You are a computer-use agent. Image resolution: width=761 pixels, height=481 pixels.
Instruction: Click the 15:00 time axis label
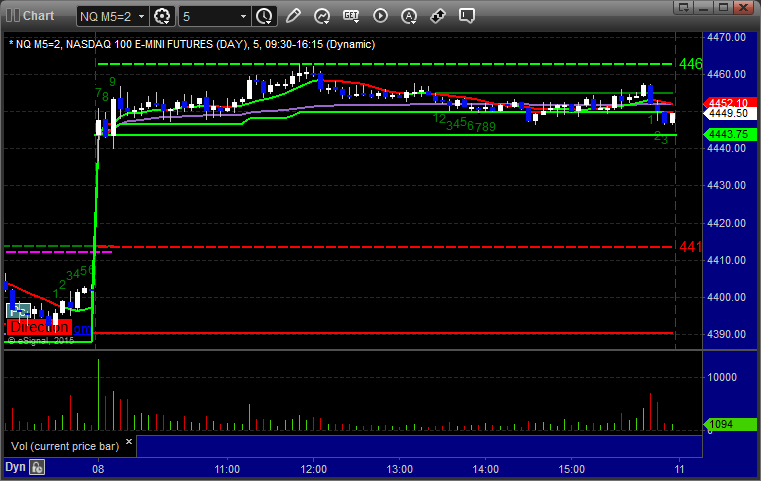[x=572, y=469]
